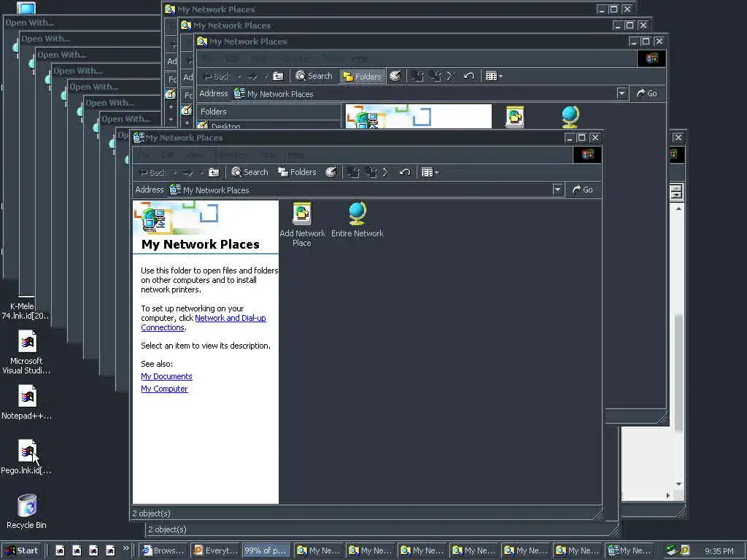Select Notepad++ desktop shortcut
This screenshot has width=747, height=560.
pos(27,402)
